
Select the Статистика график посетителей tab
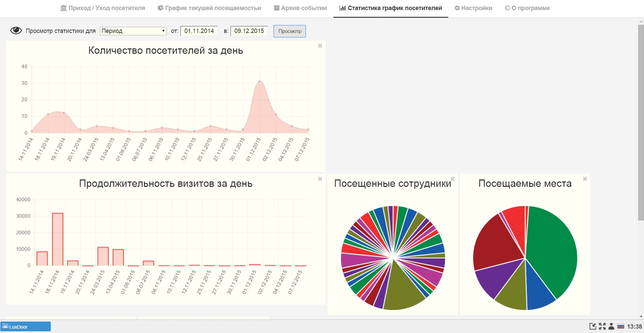point(390,8)
